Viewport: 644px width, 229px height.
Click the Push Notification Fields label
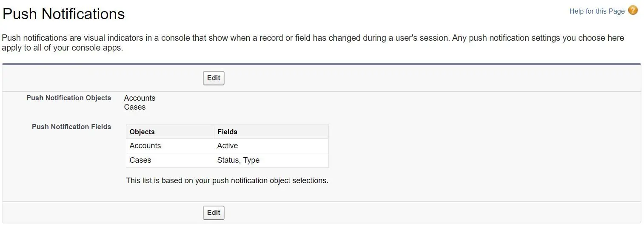click(x=71, y=127)
